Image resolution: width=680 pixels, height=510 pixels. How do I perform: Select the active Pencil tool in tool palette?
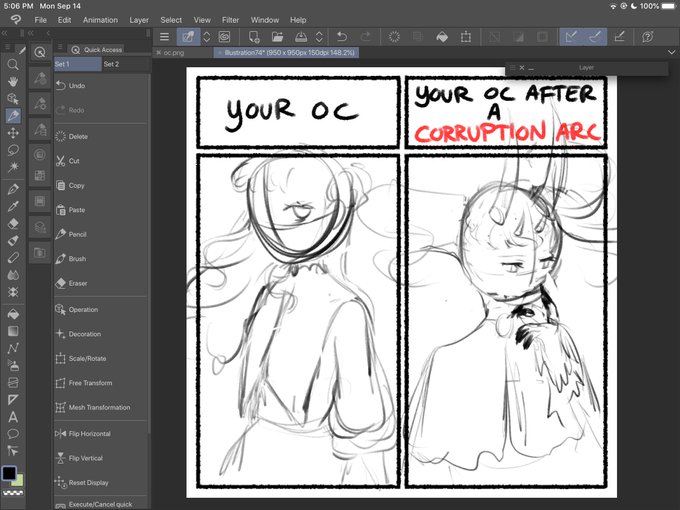[x=13, y=116]
